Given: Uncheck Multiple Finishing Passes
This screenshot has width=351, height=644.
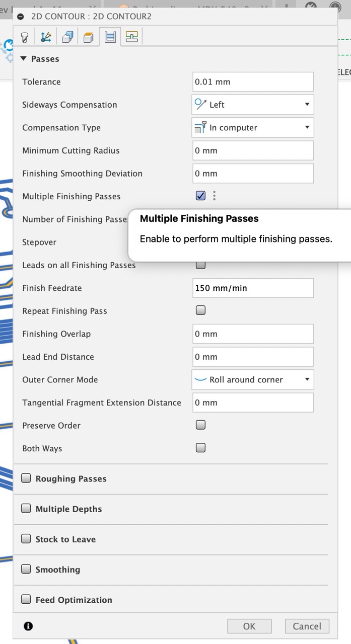Looking at the screenshot, I should (x=200, y=196).
